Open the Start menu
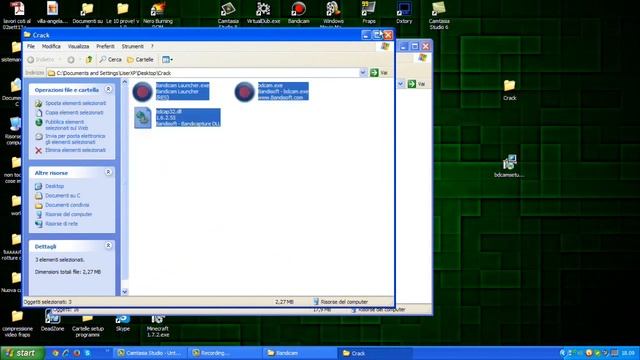 point(22,353)
